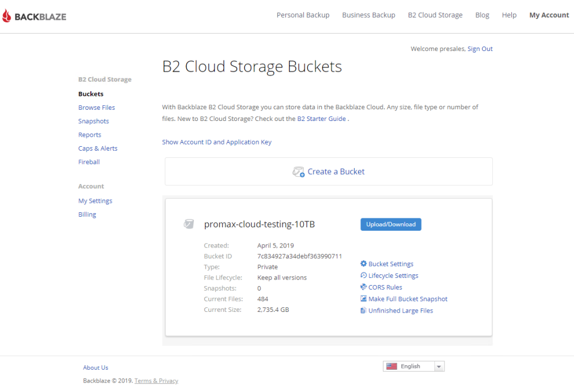This screenshot has width=574, height=392.
Task: Open My Settings in the sidebar
Action: coord(95,200)
